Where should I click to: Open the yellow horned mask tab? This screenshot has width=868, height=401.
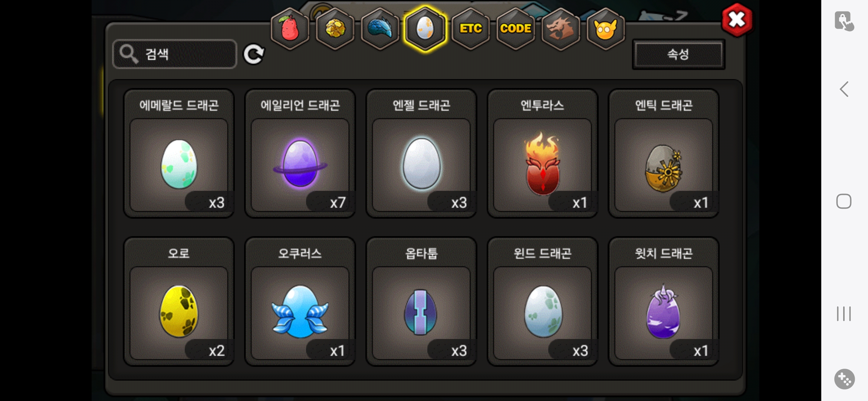point(605,28)
